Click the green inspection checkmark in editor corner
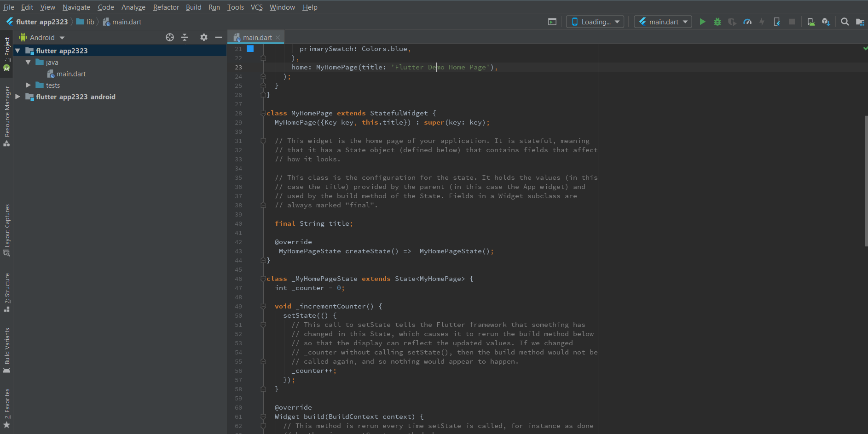Viewport: 868px width, 434px height. [865, 48]
